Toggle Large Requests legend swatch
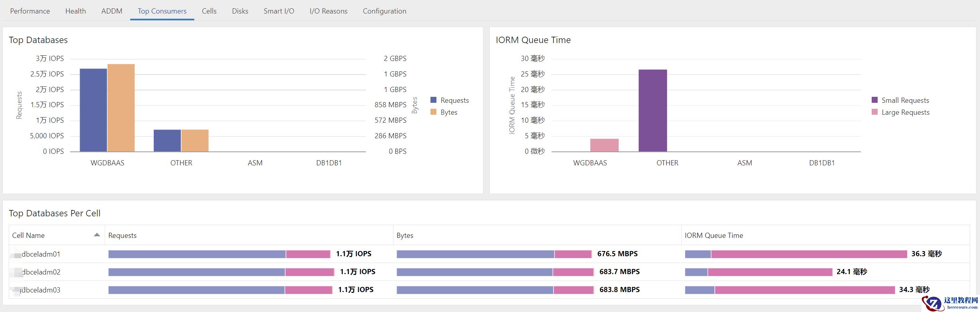This screenshot has height=312, width=980. (x=874, y=112)
